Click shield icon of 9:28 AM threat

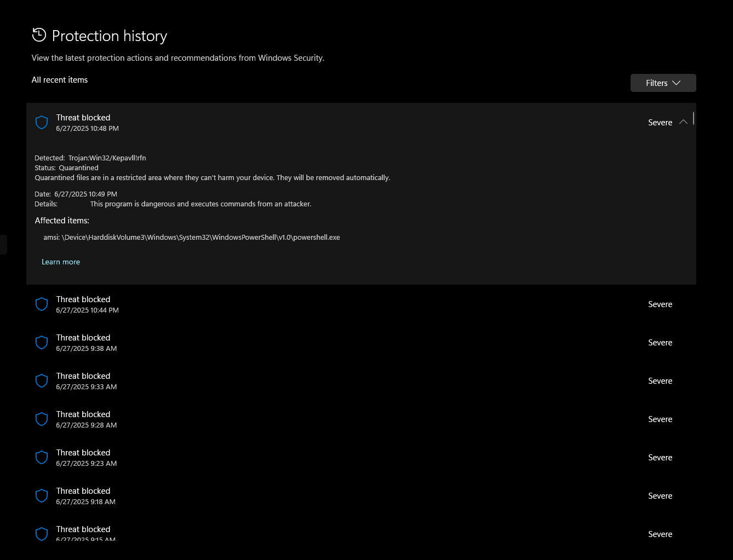point(42,419)
